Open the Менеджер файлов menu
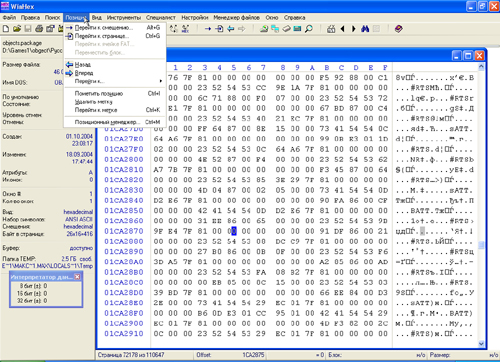The width and height of the screenshot is (500, 362). (236, 17)
